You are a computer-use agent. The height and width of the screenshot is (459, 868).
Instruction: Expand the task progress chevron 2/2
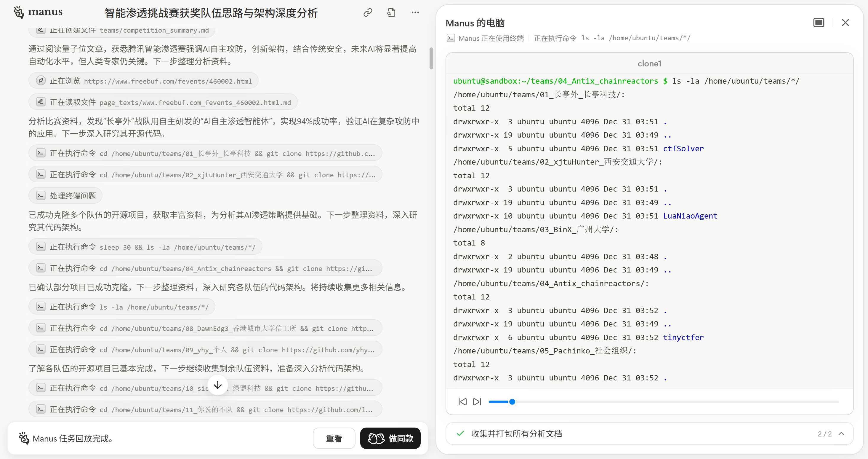pyautogui.click(x=841, y=434)
